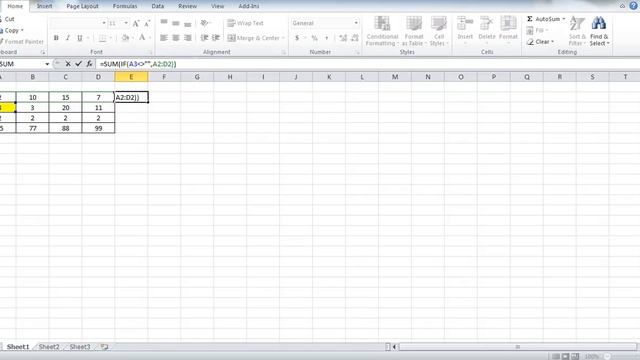Align text right
Screen dimensions: 640x360
tap(187, 38)
